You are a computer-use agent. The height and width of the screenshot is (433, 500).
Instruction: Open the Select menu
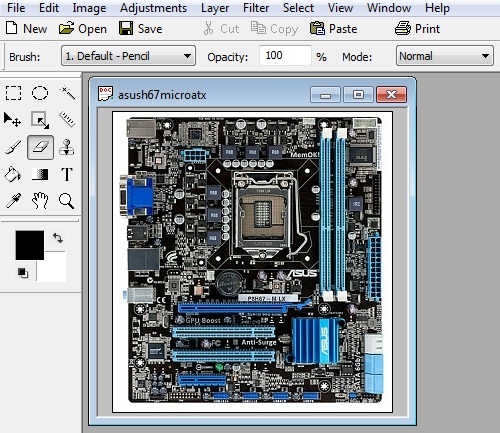[x=298, y=8]
